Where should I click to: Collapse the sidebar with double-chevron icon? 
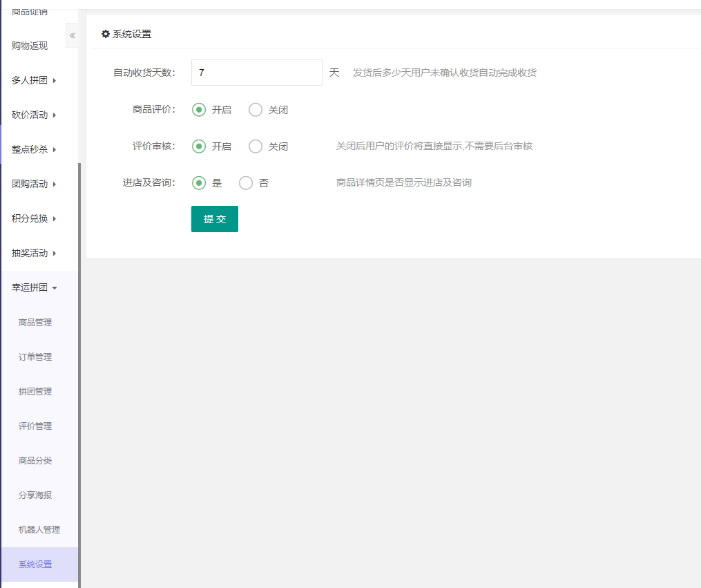(72, 35)
